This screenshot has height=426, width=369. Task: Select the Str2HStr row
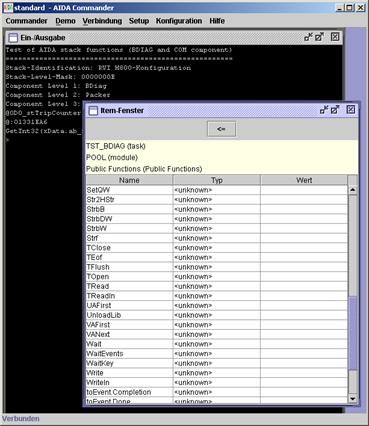click(217, 200)
